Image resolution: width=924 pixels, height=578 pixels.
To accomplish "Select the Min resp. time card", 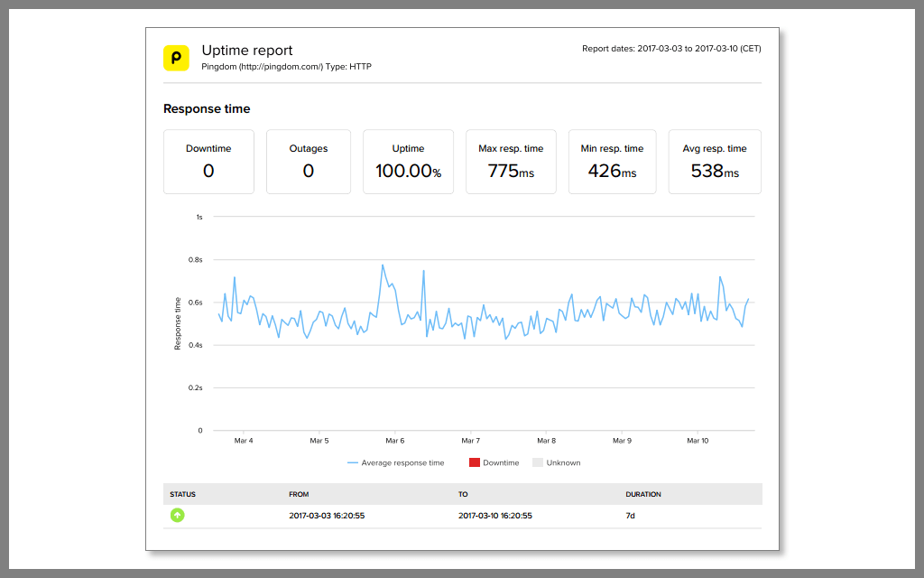I will tap(613, 162).
